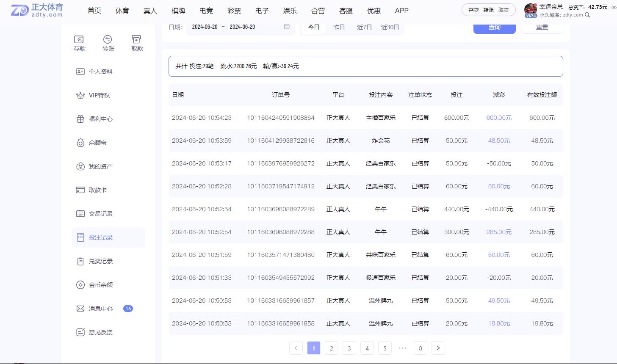Image resolution: width=617 pixels, height=364 pixels.
Task: Open 消息中心 envelope icon with badge 16
Action: [x=80, y=309]
